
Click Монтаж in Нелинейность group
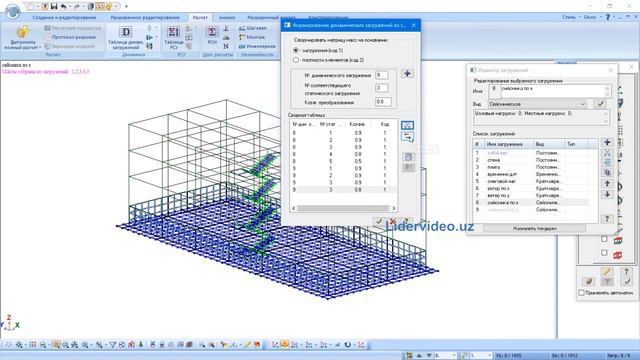point(252,37)
